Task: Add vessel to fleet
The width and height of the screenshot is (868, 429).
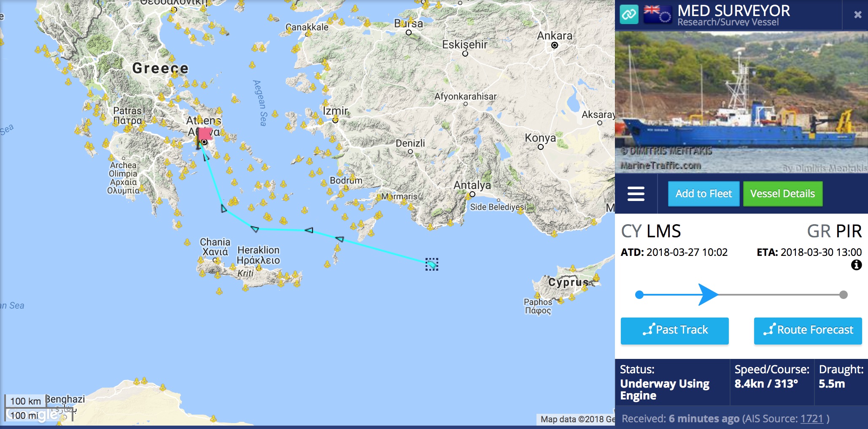Action: [704, 194]
